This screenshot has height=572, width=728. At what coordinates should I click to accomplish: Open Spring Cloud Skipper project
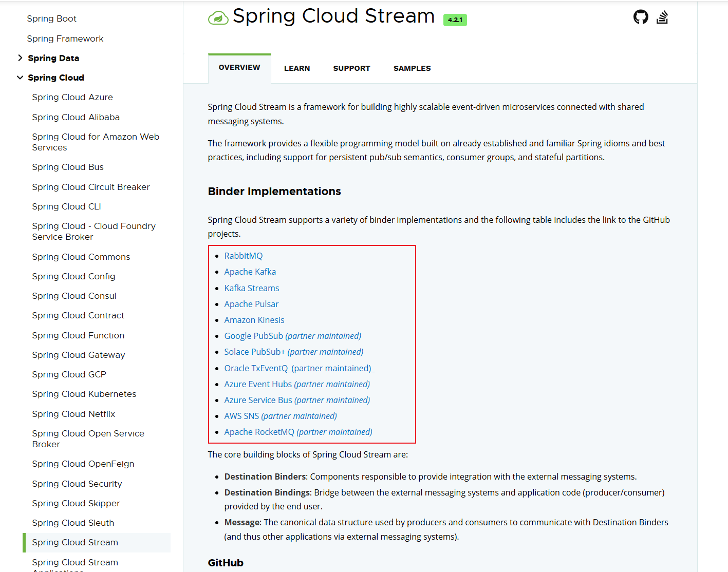pyautogui.click(x=76, y=503)
